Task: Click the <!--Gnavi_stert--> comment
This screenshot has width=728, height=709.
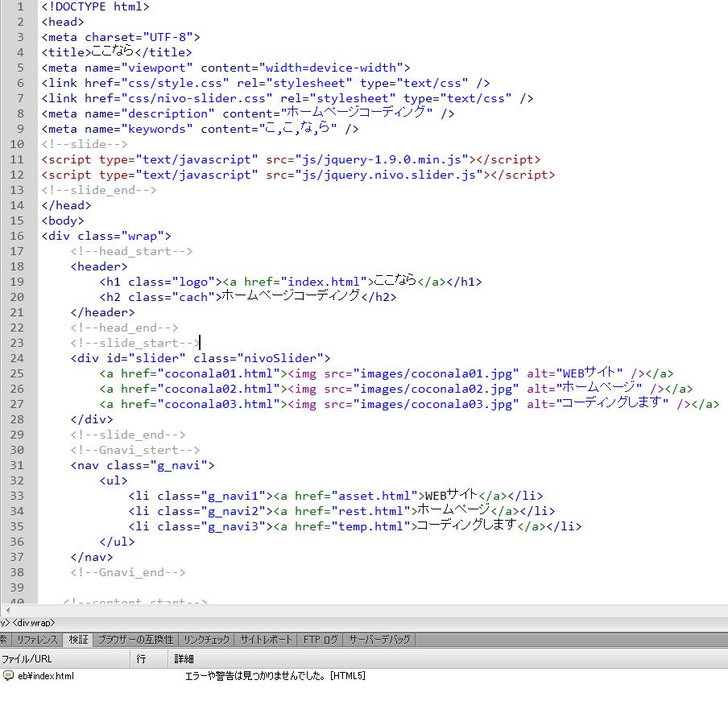Action: point(135,451)
